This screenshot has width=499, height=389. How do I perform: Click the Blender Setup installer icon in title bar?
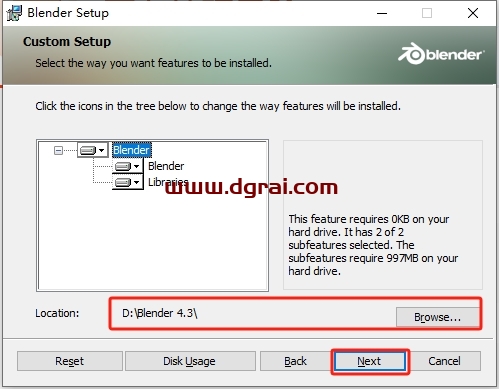(14, 13)
